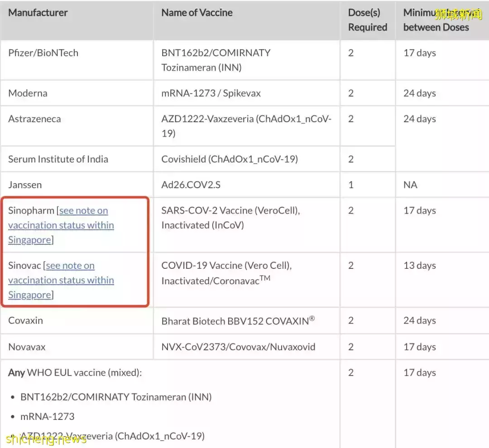The width and height of the screenshot is (489, 448).
Task: Select the Novavax manufacturer cell
Action: [x=27, y=347]
